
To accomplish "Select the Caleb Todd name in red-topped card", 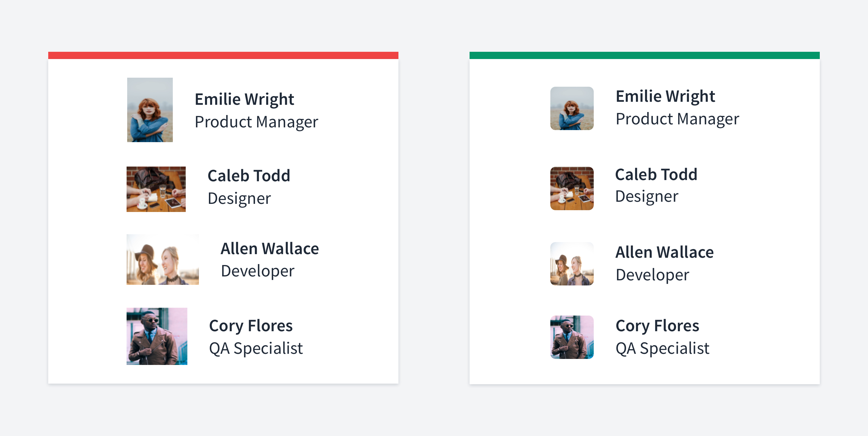I will coord(249,176).
